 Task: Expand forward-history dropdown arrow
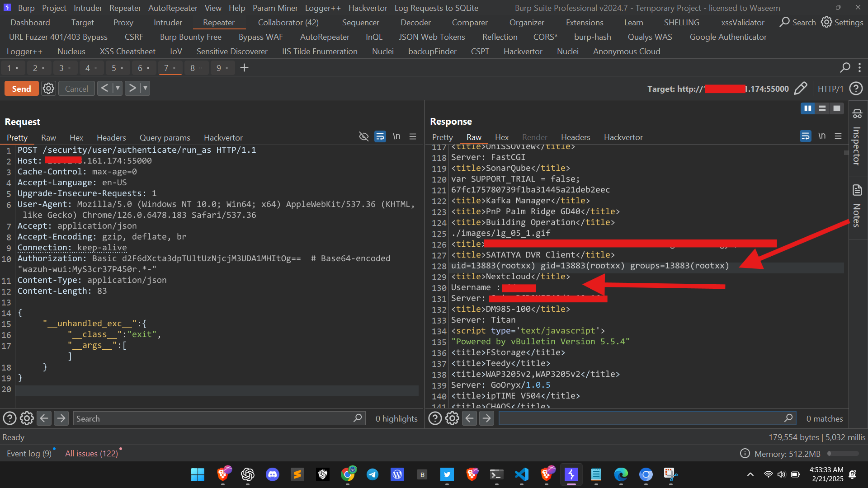tap(145, 88)
